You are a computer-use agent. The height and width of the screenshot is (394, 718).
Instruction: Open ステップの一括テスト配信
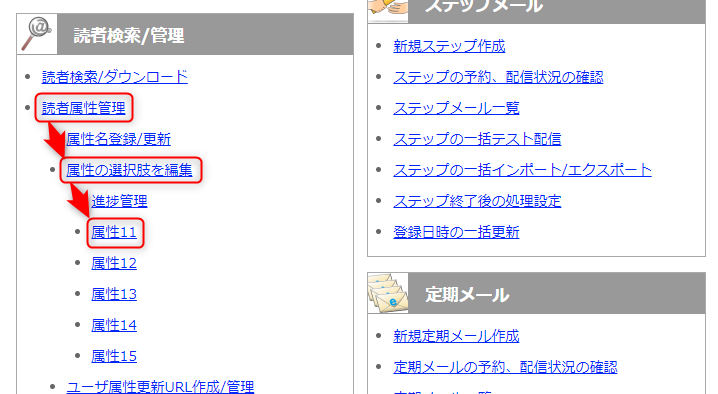pos(477,139)
